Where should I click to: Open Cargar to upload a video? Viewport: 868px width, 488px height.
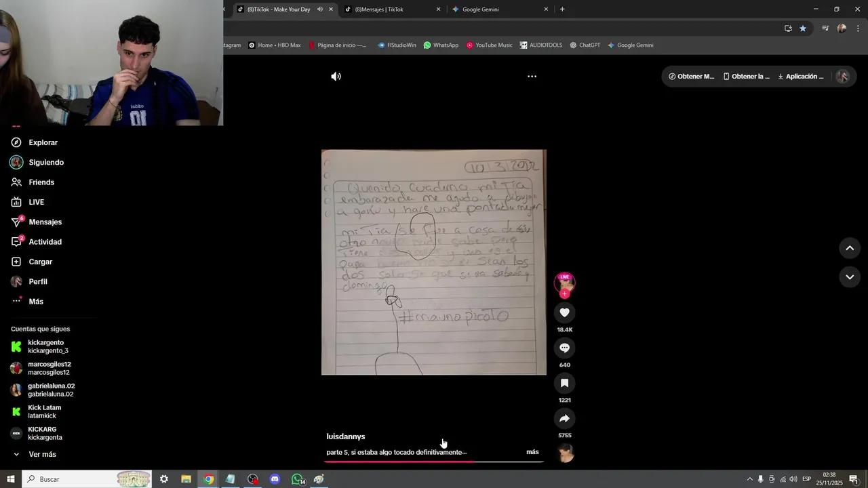[40, 262]
